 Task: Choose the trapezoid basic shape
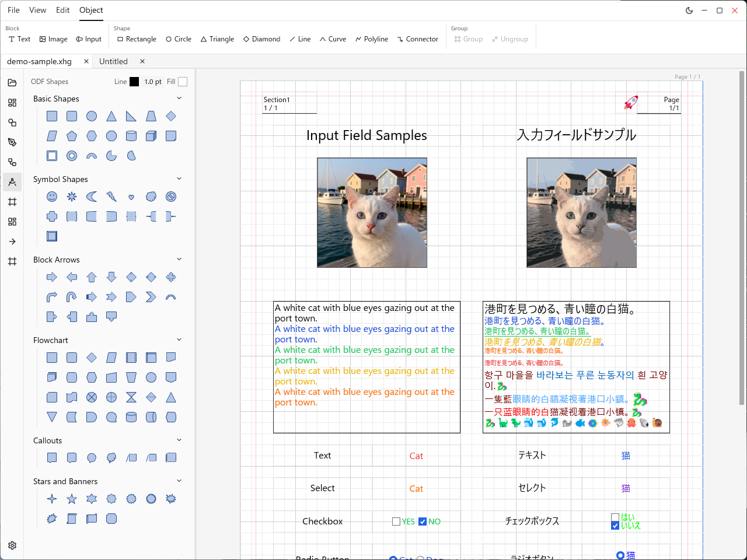click(151, 116)
